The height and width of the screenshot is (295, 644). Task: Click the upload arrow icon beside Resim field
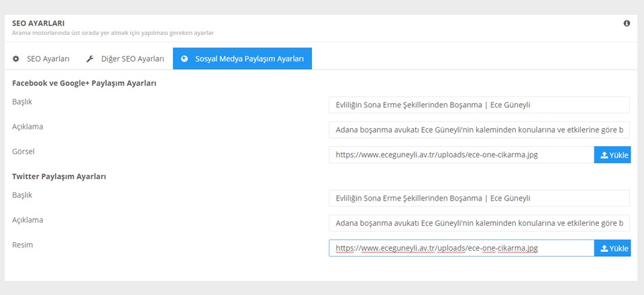[604, 248]
